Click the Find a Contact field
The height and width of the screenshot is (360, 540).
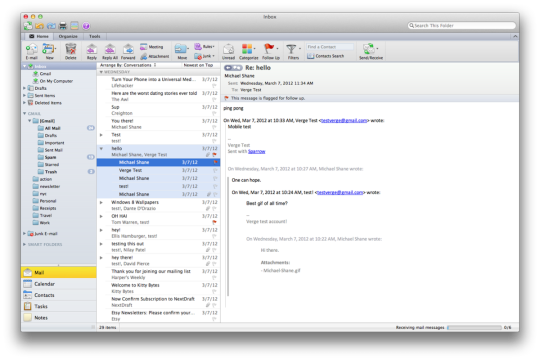[x=330, y=47]
